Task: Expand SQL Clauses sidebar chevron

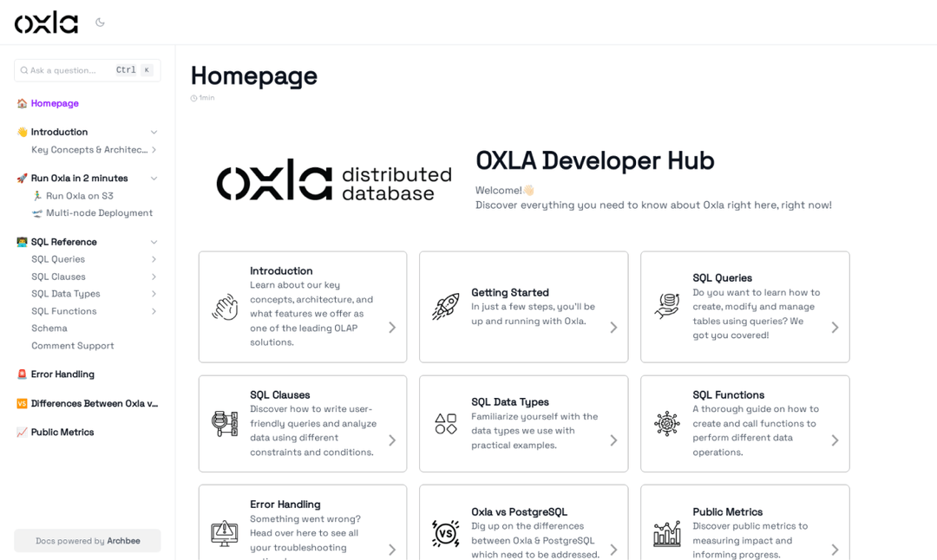Action: coord(154,277)
